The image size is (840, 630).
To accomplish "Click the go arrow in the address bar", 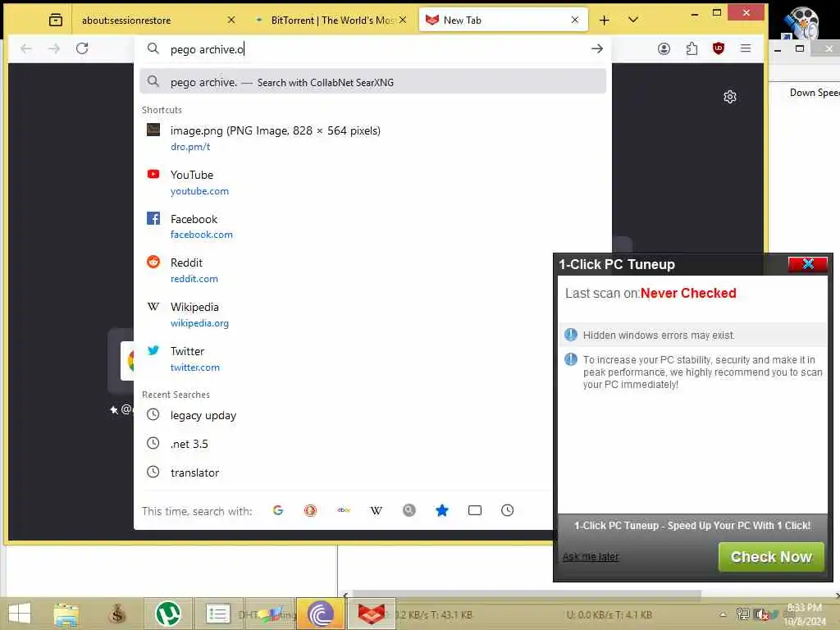I will pyautogui.click(x=597, y=48).
